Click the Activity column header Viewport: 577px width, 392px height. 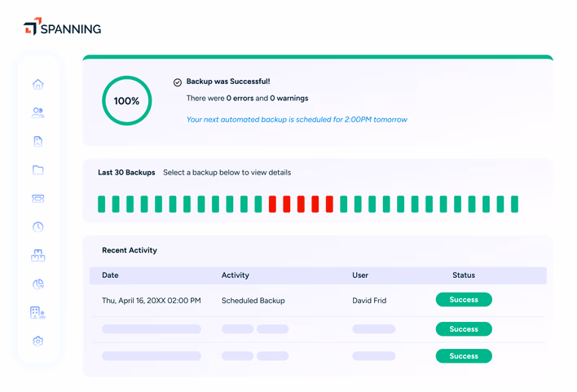pyautogui.click(x=236, y=275)
